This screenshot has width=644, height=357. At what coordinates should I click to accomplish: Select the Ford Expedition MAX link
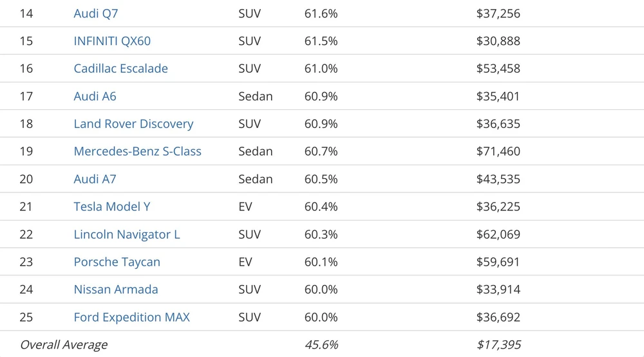pyautogui.click(x=131, y=318)
